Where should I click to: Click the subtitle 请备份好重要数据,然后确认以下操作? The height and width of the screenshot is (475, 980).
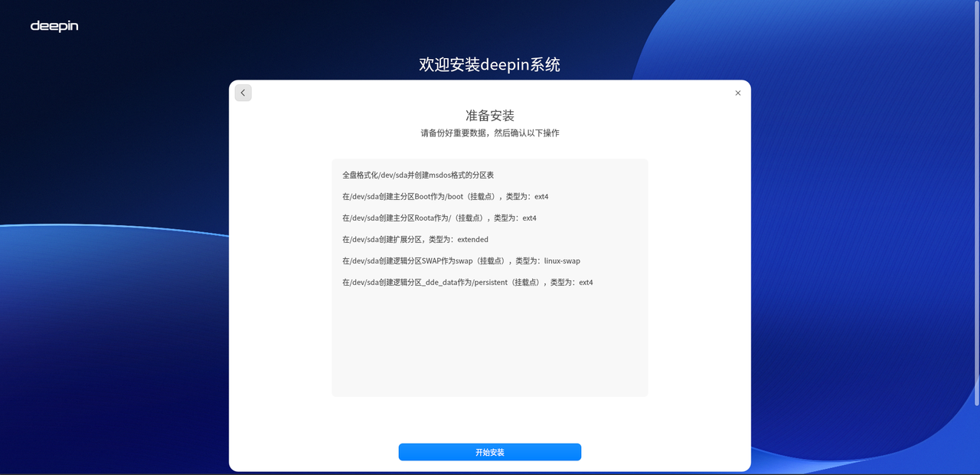tap(490, 133)
